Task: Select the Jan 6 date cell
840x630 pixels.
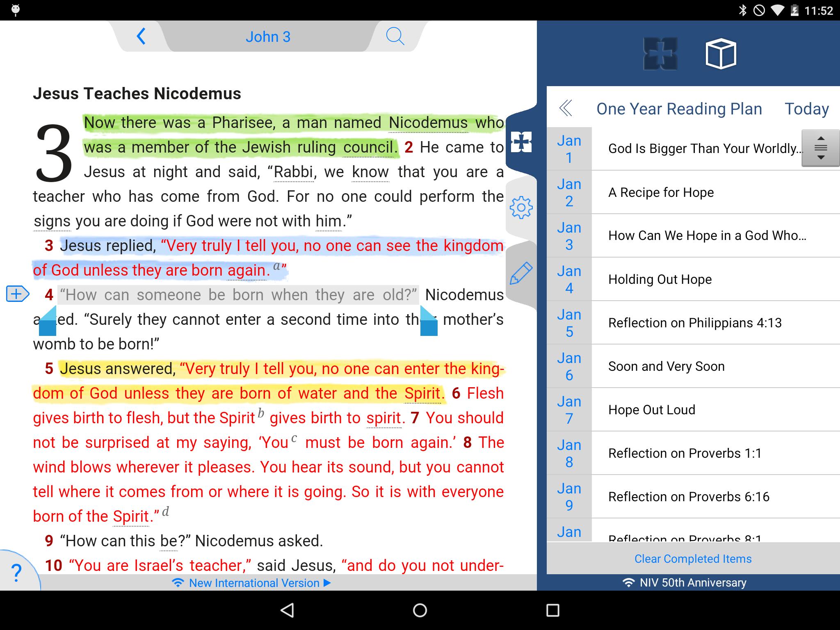Action: pos(569,366)
